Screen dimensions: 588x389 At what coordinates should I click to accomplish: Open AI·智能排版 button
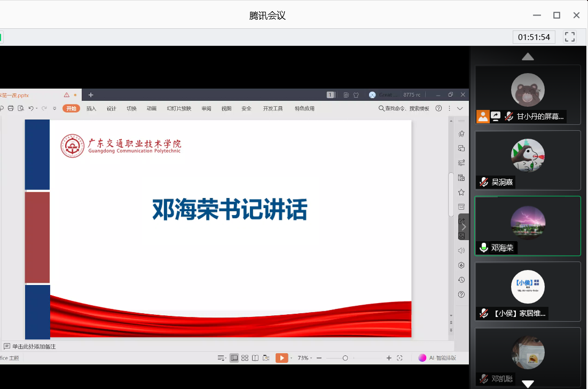[x=437, y=358]
